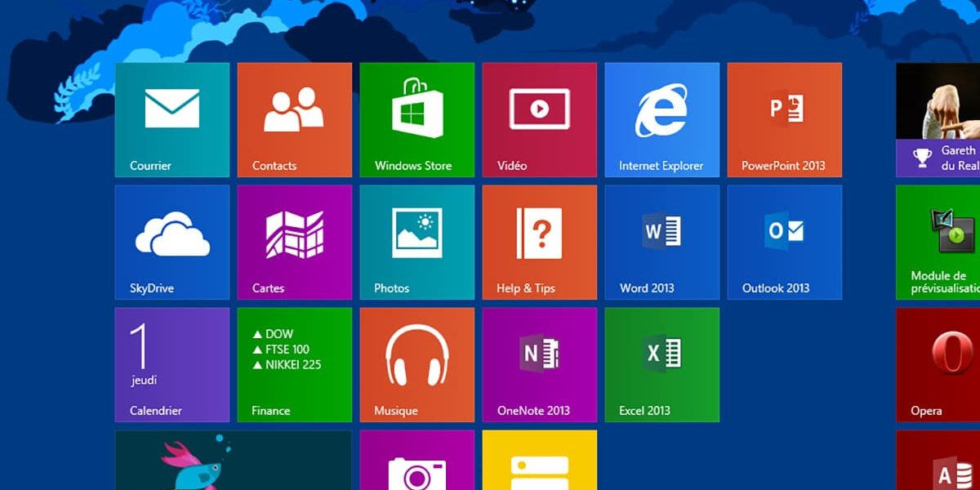Open the Help & Tips tile
The image size is (980, 490).
[x=539, y=242]
